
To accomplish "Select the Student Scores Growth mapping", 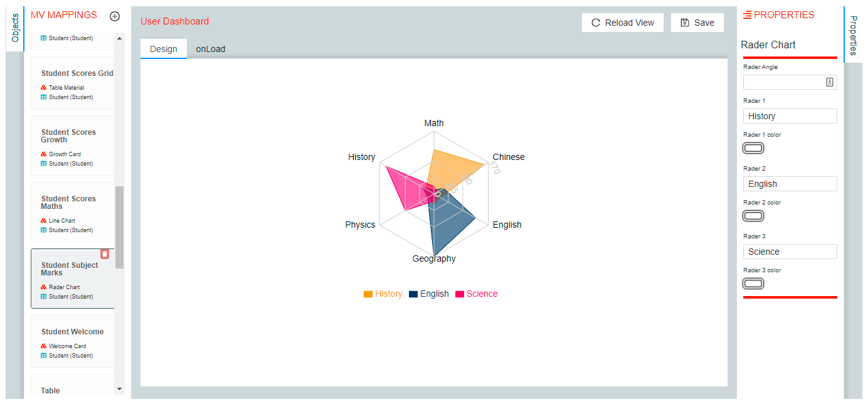I will click(73, 146).
